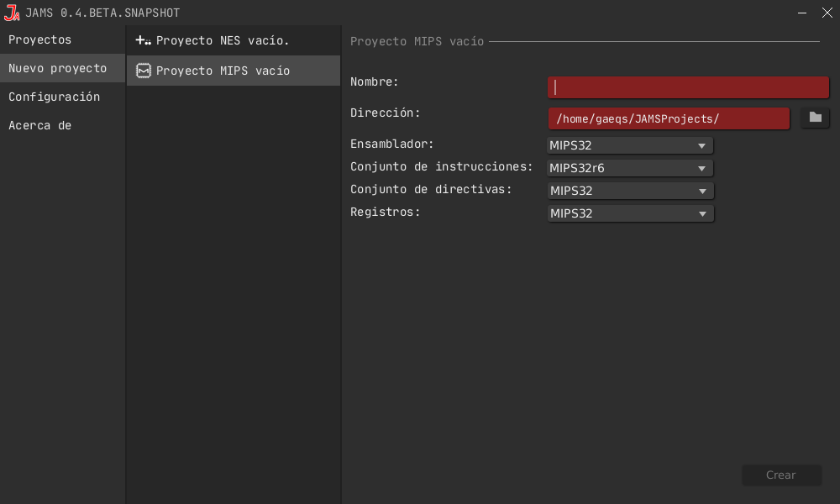This screenshot has height=504, width=840.
Task: Click the chevron on the Registros selector
Action: pyautogui.click(x=701, y=213)
